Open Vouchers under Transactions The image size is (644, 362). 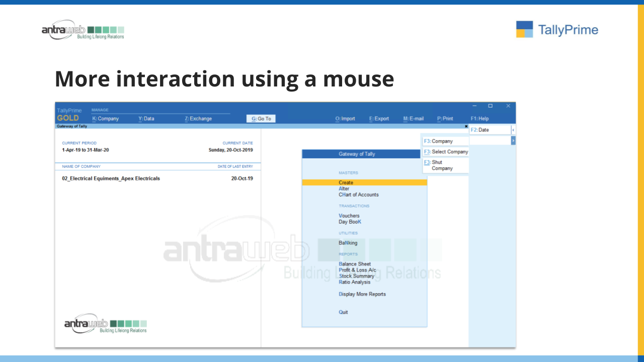349,216
